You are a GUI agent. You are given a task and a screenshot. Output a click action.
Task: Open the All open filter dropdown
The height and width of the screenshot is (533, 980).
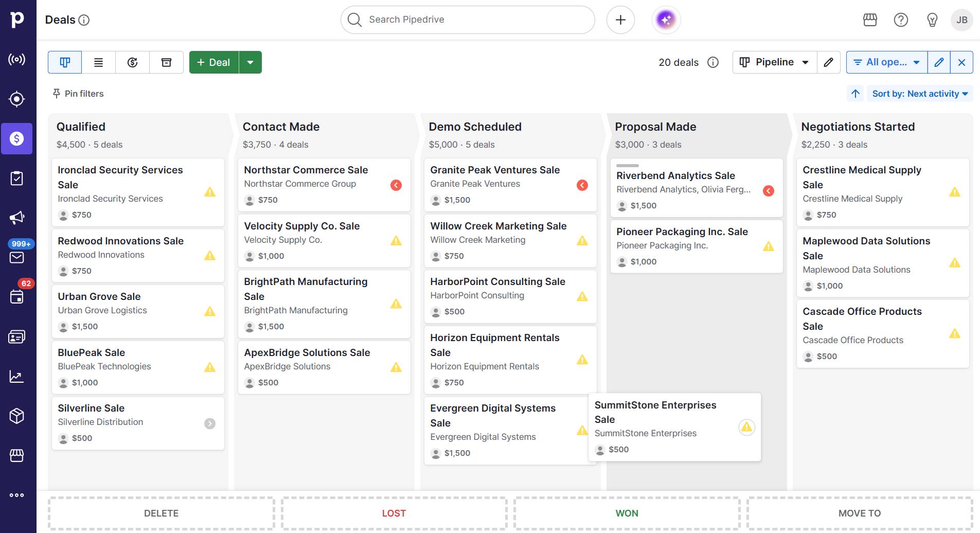click(887, 62)
